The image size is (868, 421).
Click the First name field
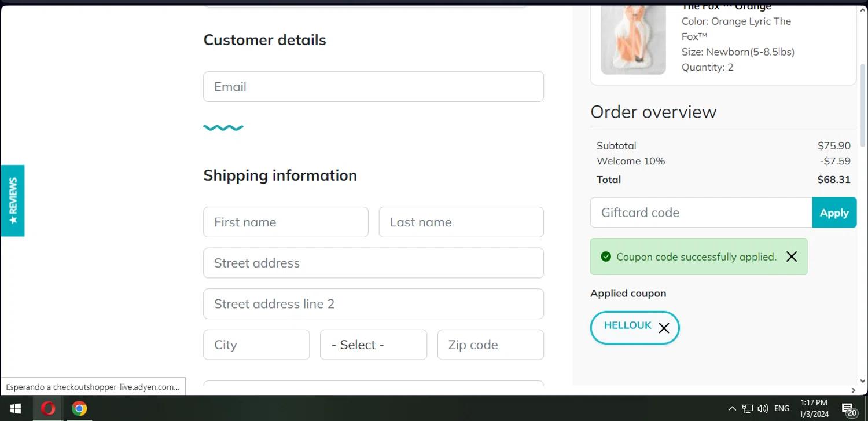pyautogui.click(x=285, y=222)
